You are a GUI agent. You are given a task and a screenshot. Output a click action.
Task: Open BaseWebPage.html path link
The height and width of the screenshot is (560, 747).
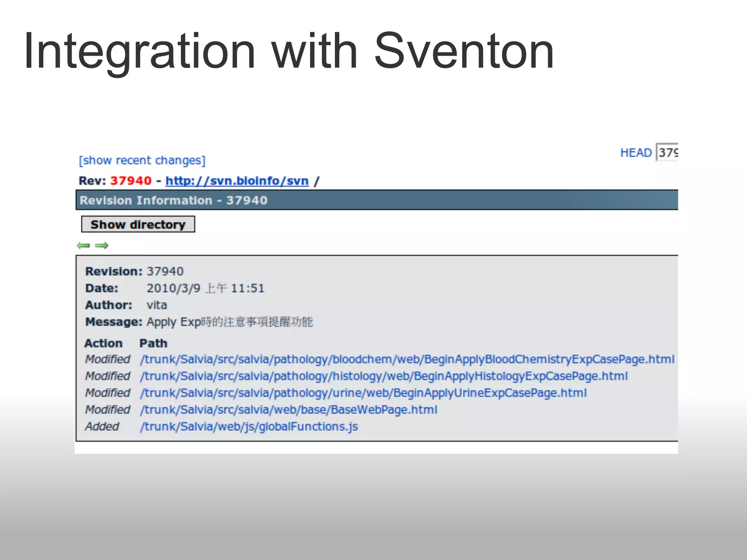click(289, 409)
